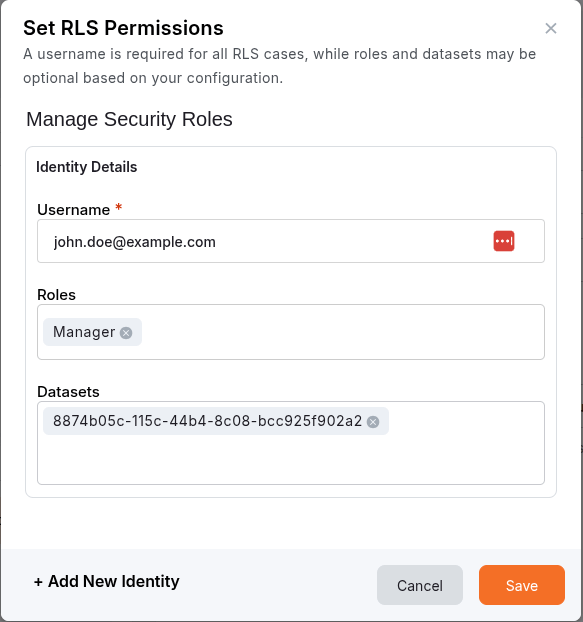The height and width of the screenshot is (622, 583).
Task: Cancel the permissions changes
Action: pos(420,585)
